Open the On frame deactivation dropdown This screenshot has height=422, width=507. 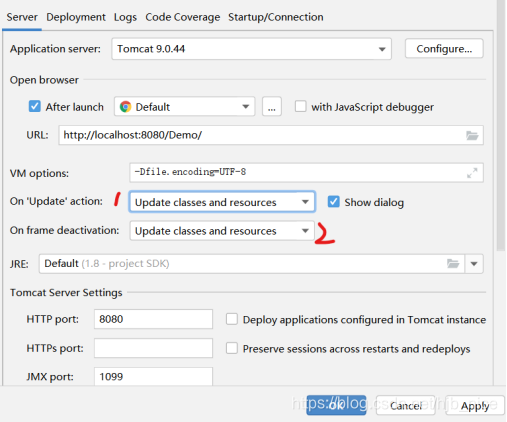coord(222,231)
